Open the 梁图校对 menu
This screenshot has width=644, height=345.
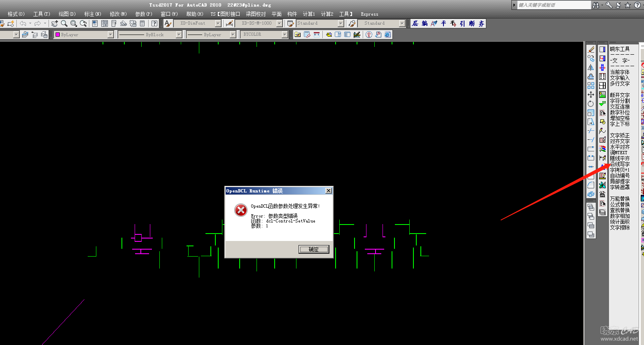click(x=256, y=14)
